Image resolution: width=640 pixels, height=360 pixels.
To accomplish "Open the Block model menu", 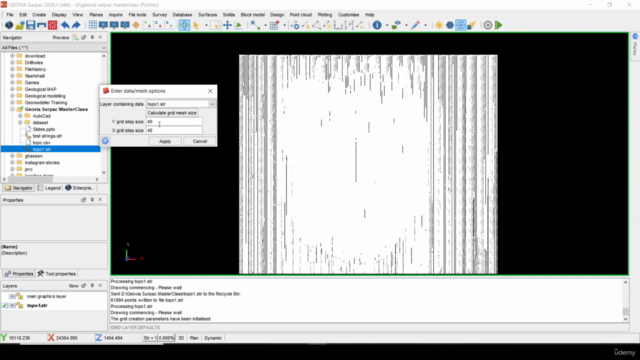I will tap(253, 15).
